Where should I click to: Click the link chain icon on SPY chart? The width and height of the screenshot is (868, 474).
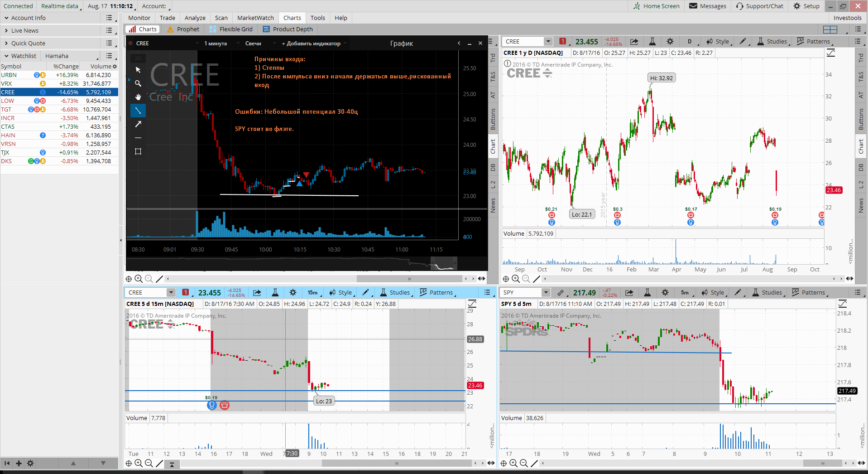[561, 293]
